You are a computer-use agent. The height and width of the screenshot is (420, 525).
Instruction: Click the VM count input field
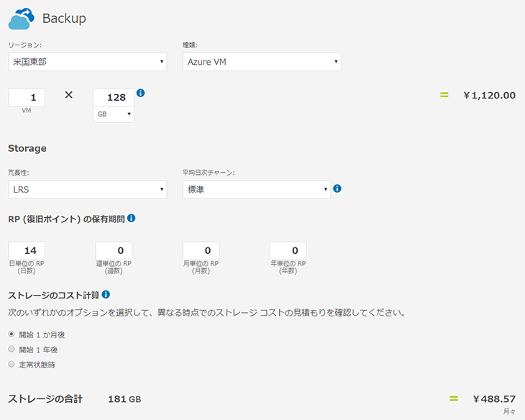(x=27, y=97)
